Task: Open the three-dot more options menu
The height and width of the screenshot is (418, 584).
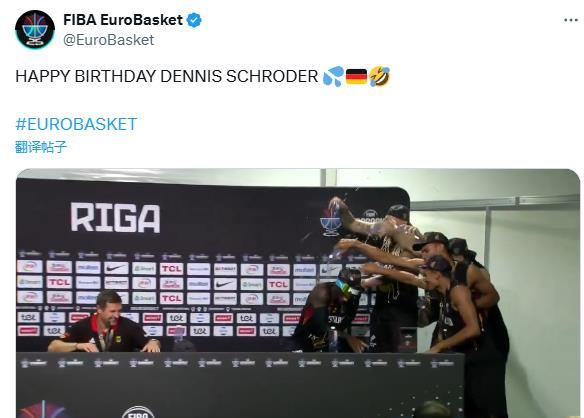Action: [x=571, y=20]
